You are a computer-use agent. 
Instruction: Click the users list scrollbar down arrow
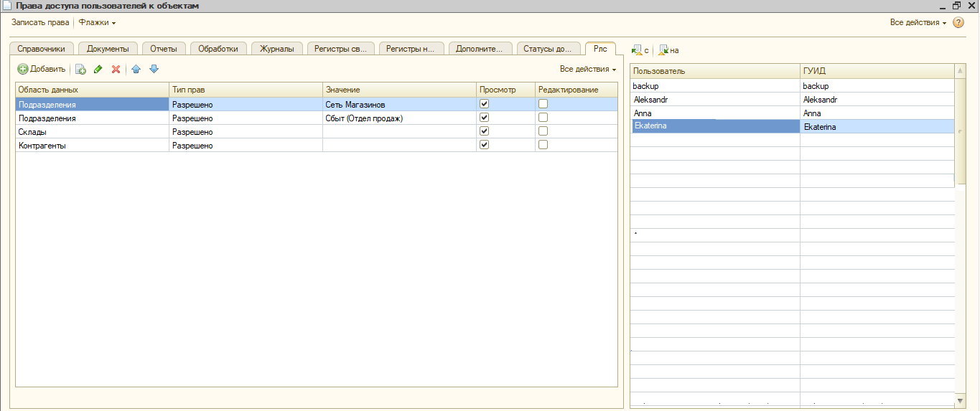click(x=961, y=400)
